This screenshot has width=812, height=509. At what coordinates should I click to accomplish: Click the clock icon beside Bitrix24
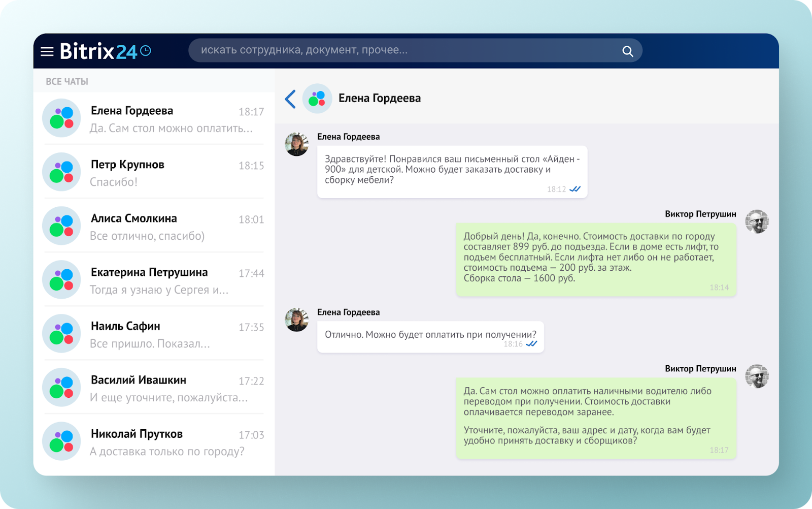click(146, 50)
